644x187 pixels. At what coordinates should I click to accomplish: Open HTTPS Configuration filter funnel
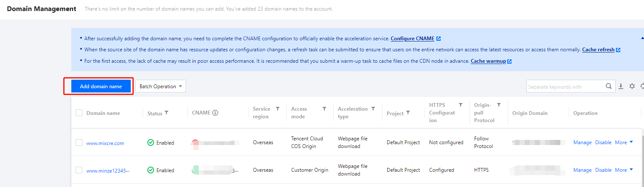pyautogui.click(x=460, y=105)
